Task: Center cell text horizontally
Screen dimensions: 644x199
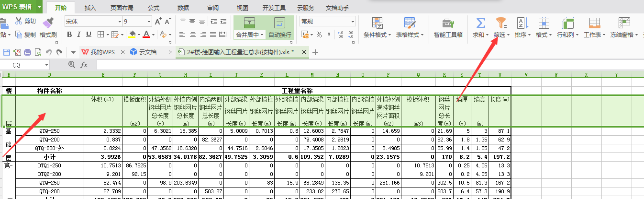Action: [192, 35]
